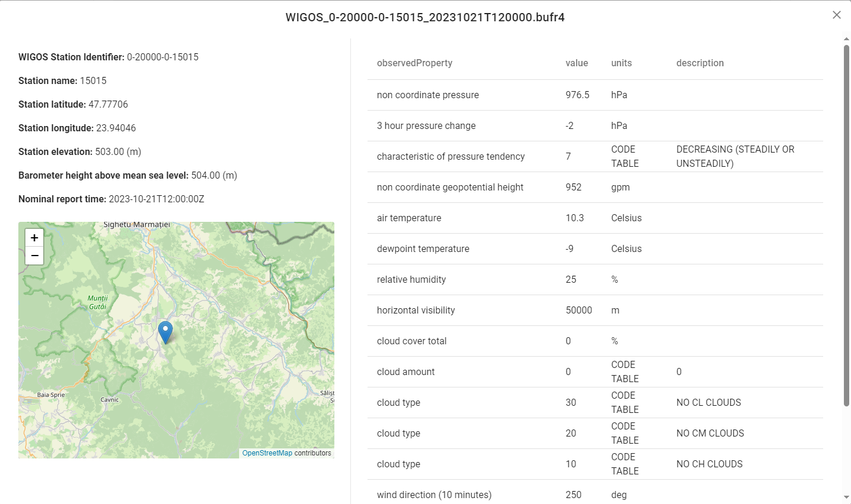The width and height of the screenshot is (851, 504).
Task: Click the bufr4 filename title
Action: (x=425, y=17)
